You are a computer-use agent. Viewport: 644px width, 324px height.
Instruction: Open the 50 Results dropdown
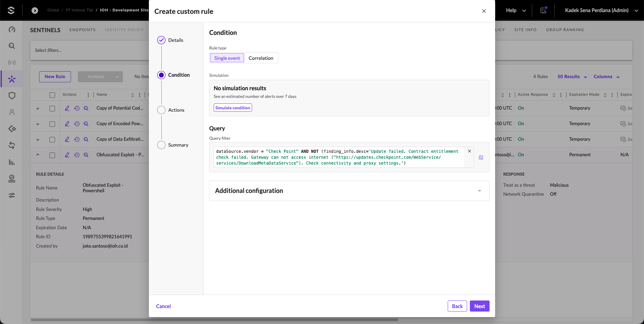tap(572, 77)
